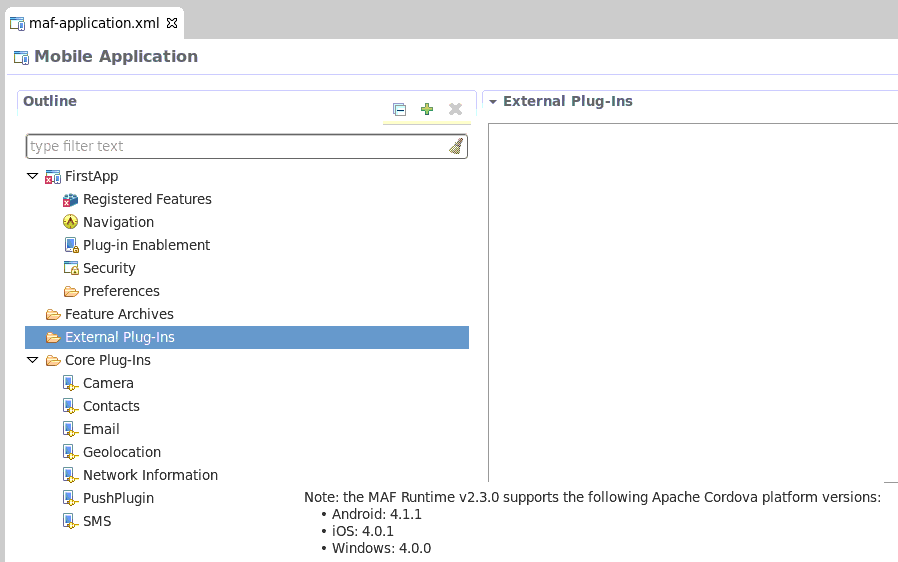Close the maf-application.xml editor tab

(x=171, y=22)
